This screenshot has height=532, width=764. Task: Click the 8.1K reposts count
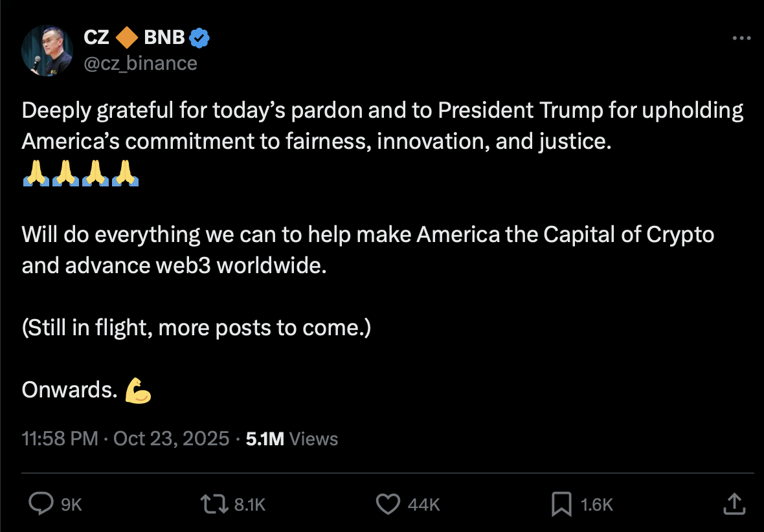tap(250, 504)
